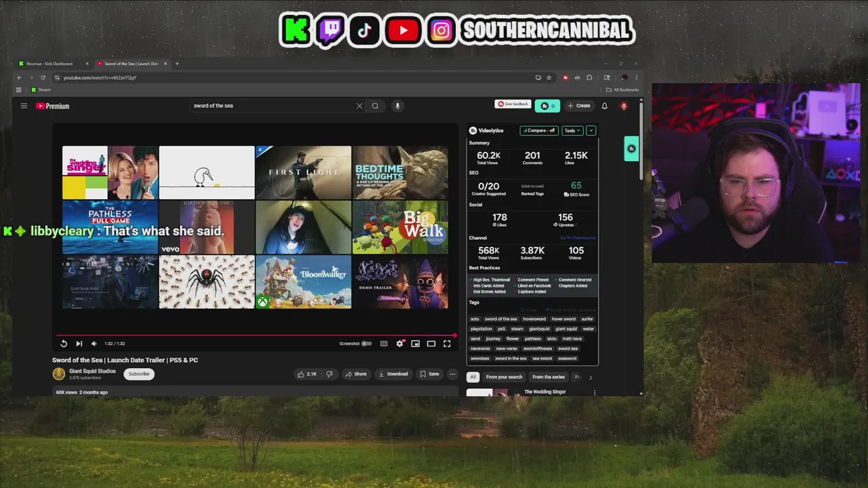Click the teal TubeBuddy header button
Image resolution: width=868 pixels, height=488 pixels.
click(x=547, y=106)
